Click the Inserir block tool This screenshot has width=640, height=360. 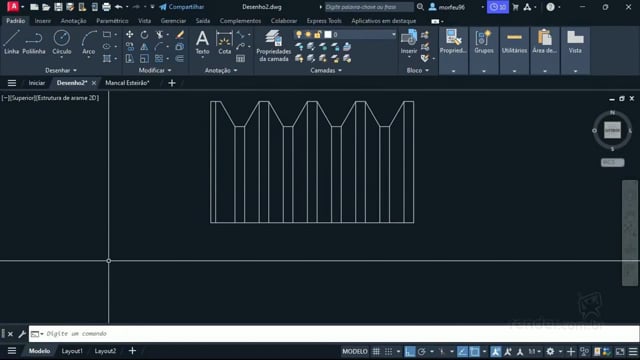tap(409, 42)
